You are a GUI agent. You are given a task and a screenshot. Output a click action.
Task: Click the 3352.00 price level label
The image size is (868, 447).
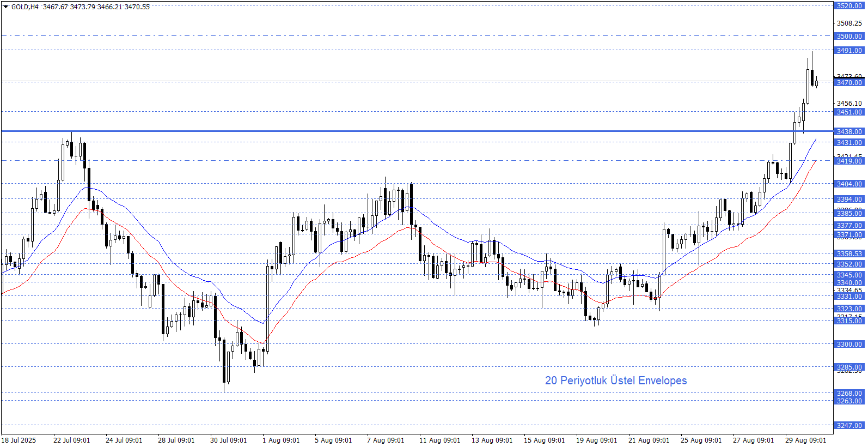pyautogui.click(x=849, y=264)
